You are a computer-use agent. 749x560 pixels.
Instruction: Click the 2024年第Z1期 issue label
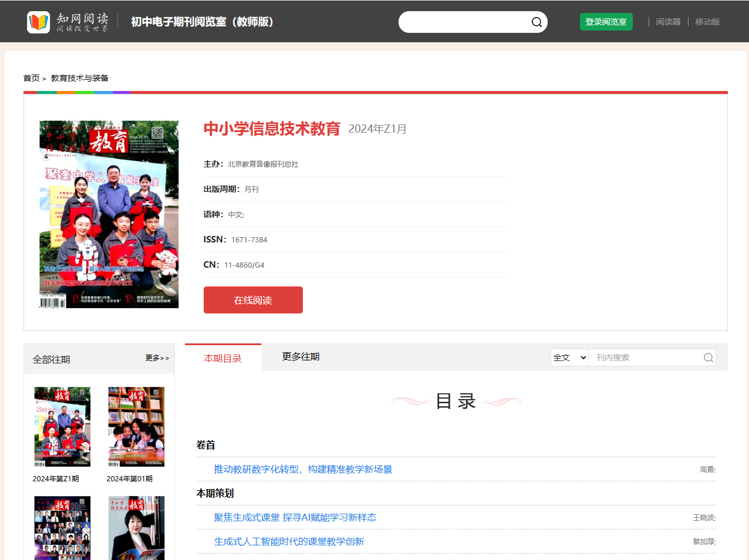[56, 479]
